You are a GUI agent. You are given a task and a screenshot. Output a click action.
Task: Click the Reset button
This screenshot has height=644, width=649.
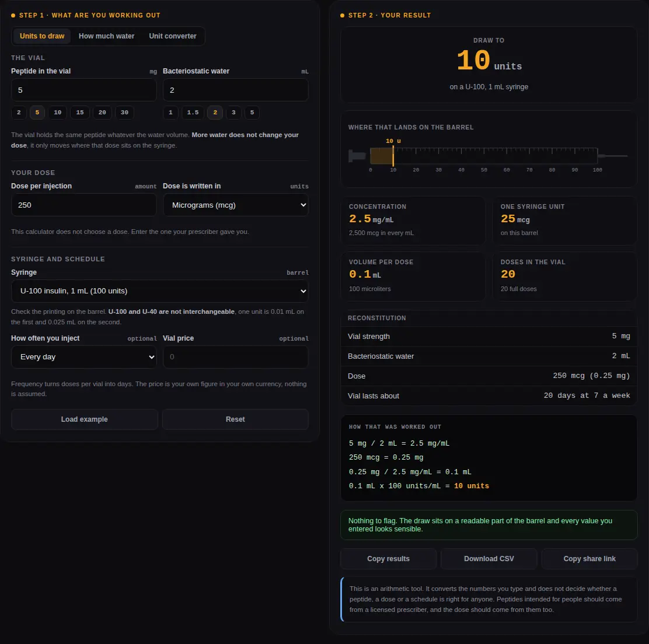[x=235, y=419]
